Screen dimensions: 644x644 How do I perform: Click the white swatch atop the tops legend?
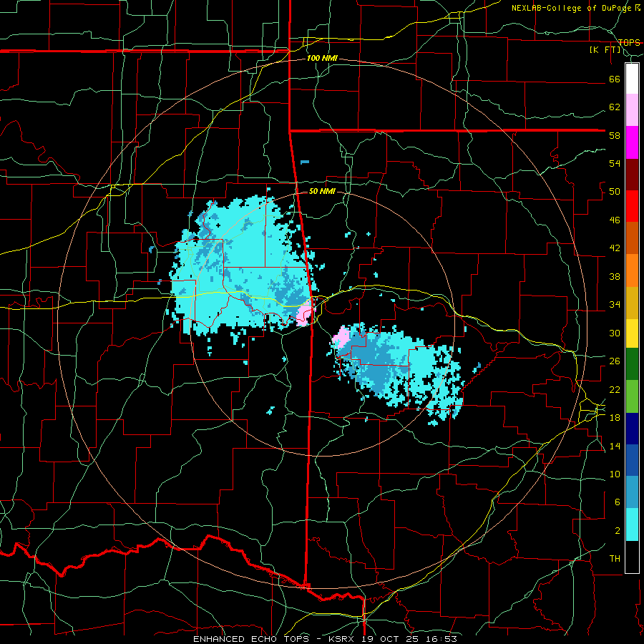[632, 79]
